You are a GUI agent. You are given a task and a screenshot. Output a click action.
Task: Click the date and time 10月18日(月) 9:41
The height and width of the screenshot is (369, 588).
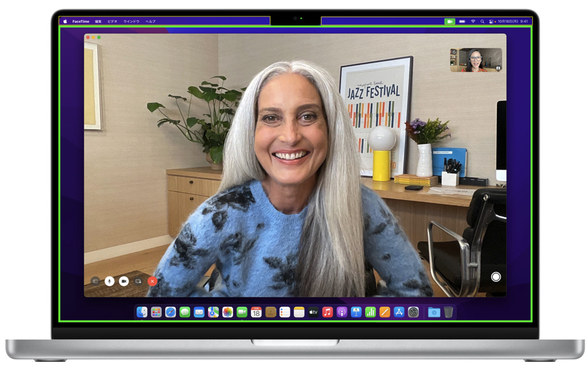click(x=512, y=22)
